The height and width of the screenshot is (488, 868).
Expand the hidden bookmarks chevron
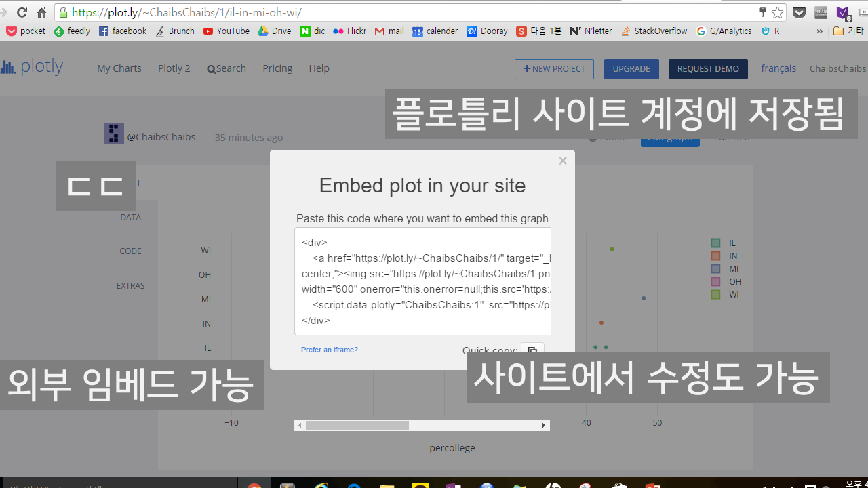tap(819, 31)
